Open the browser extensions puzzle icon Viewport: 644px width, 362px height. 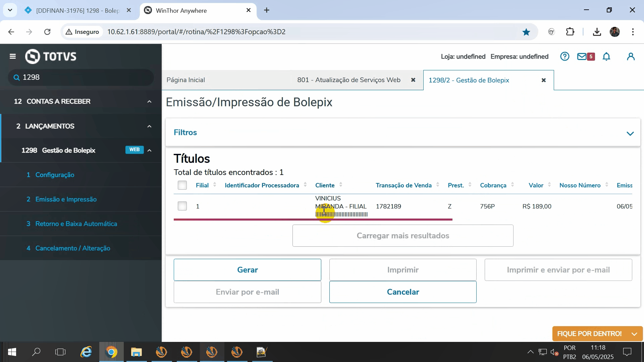click(x=570, y=32)
